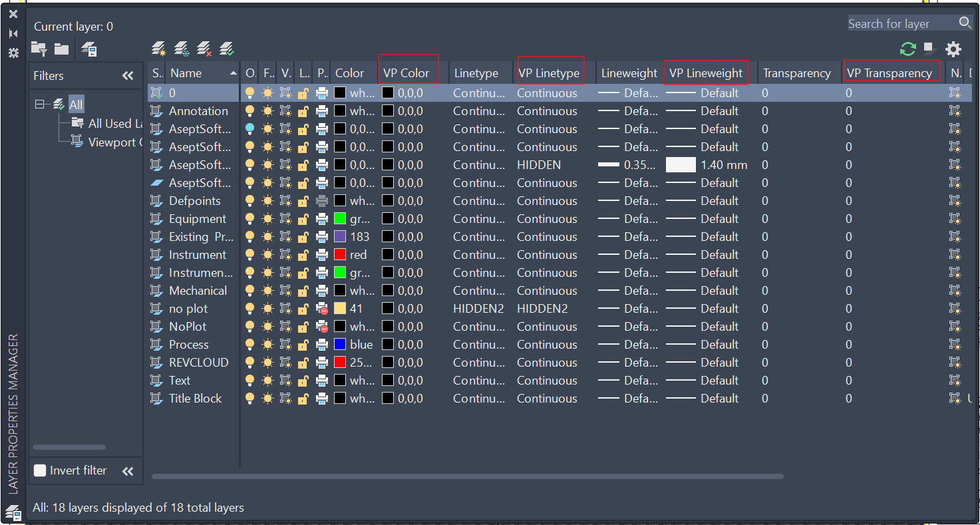Collapse the Filters panel chevrons
Image resolution: width=980 pixels, height=525 pixels.
(128, 76)
